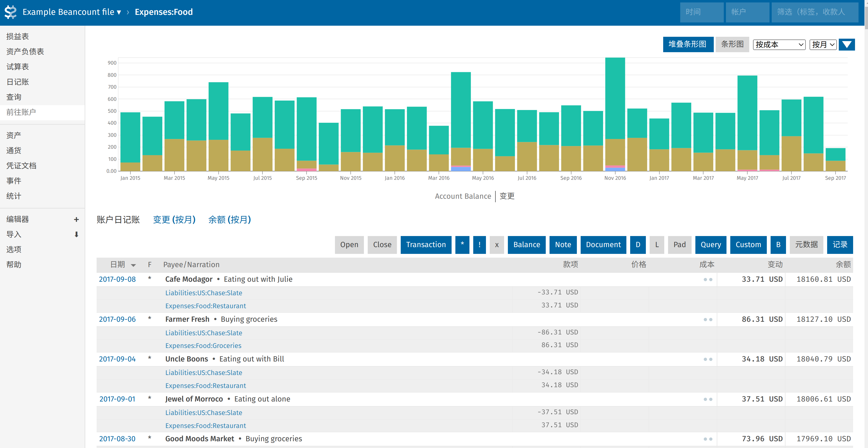Switch chart to 条形图 mode
The width and height of the screenshot is (868, 448).
pyautogui.click(x=732, y=44)
